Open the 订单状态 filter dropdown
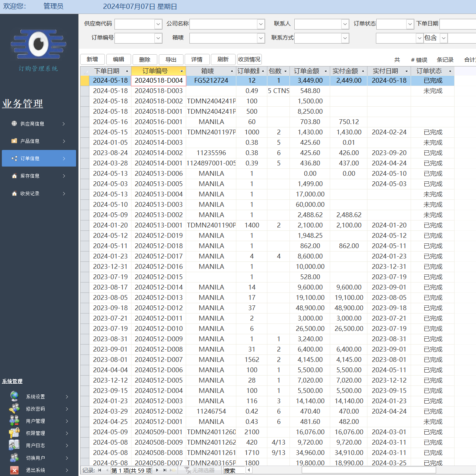Screen dimensions: 476x476 click(x=410, y=24)
